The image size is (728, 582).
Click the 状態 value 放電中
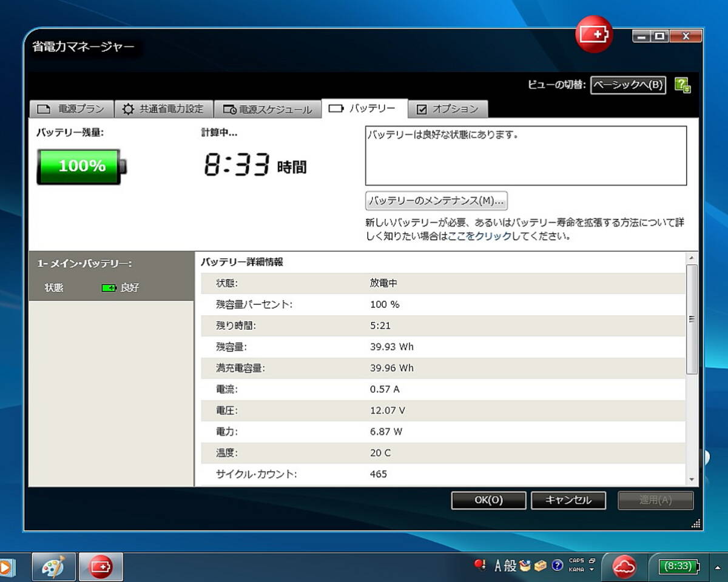coord(383,283)
